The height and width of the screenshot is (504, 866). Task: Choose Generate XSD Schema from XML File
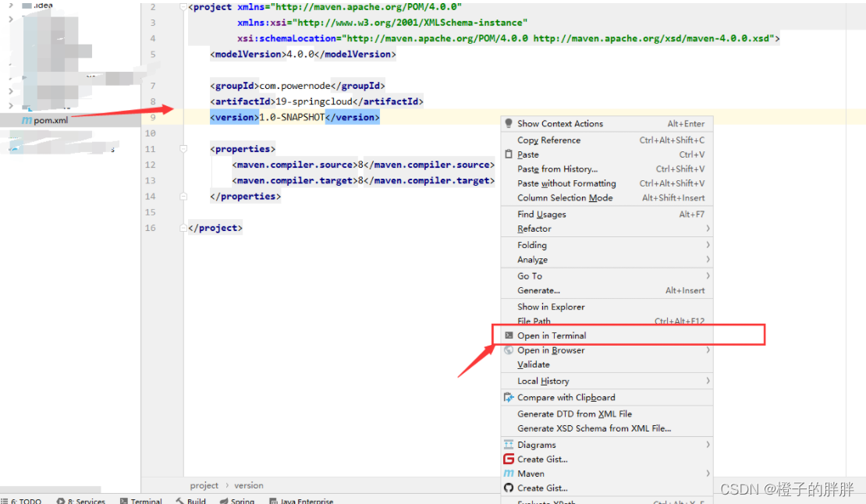(x=607, y=428)
